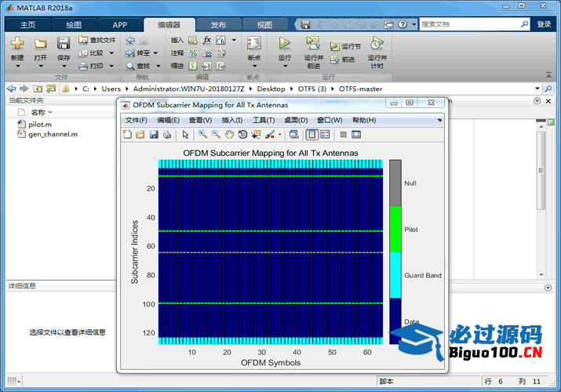Open the Go To (转至) dropdown arrow
Image resolution: width=561 pixels, height=392 pixels.
point(155,53)
